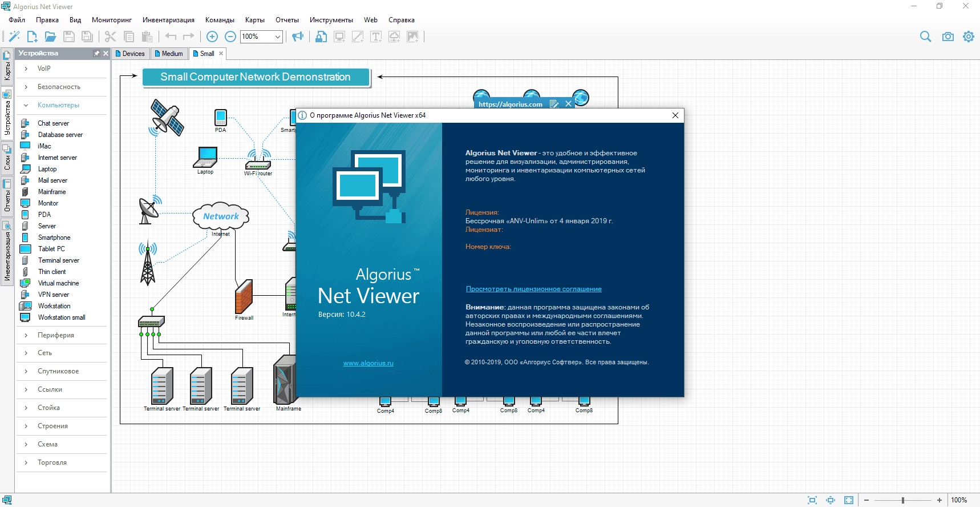Viewport: 980px width, 507px height.
Task: Click the megaphone notifications icon
Action: point(298,37)
